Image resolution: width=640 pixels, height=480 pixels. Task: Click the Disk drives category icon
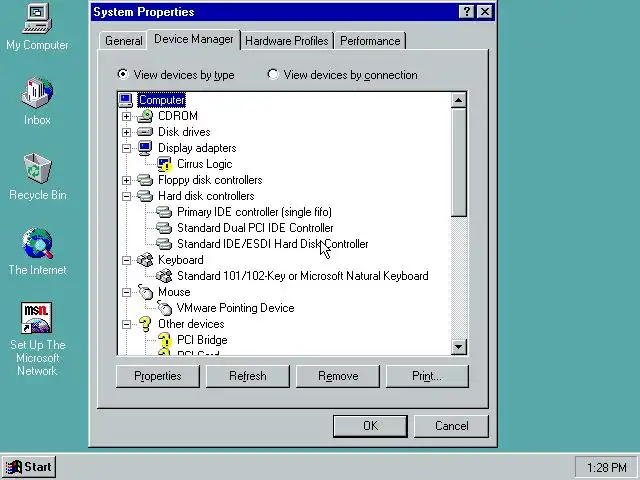pyautogui.click(x=145, y=132)
